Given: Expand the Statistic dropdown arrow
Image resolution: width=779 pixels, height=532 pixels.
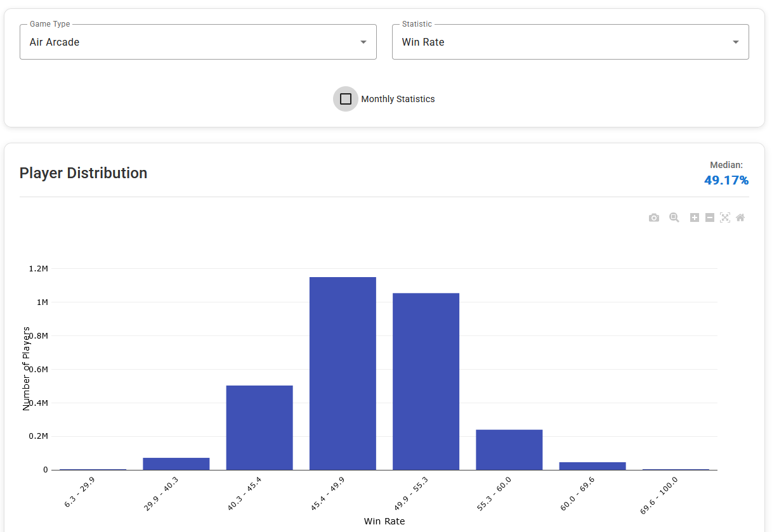Looking at the screenshot, I should (736, 42).
